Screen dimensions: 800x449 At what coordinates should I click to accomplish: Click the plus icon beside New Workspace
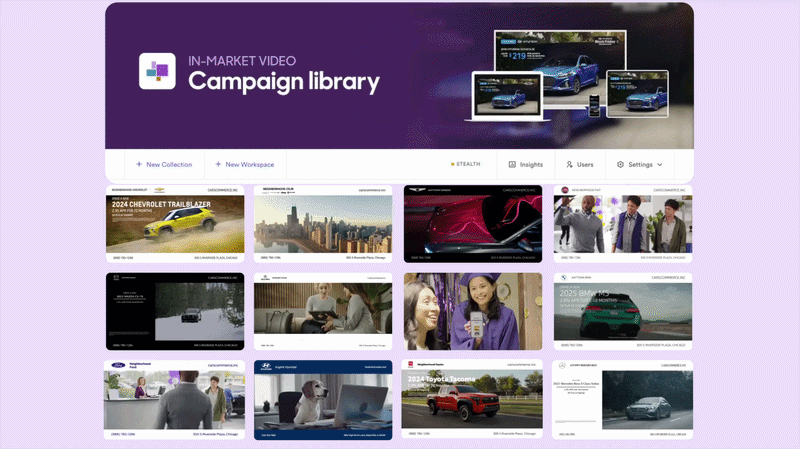(218, 164)
